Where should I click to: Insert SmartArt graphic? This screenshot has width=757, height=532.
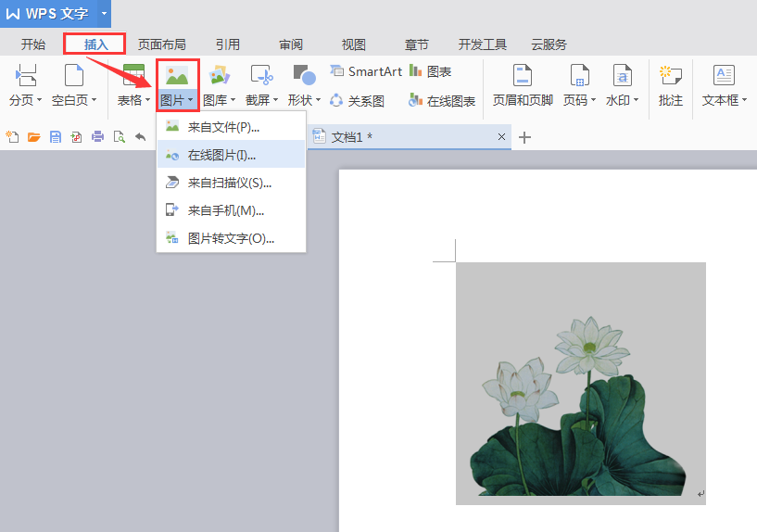click(366, 71)
